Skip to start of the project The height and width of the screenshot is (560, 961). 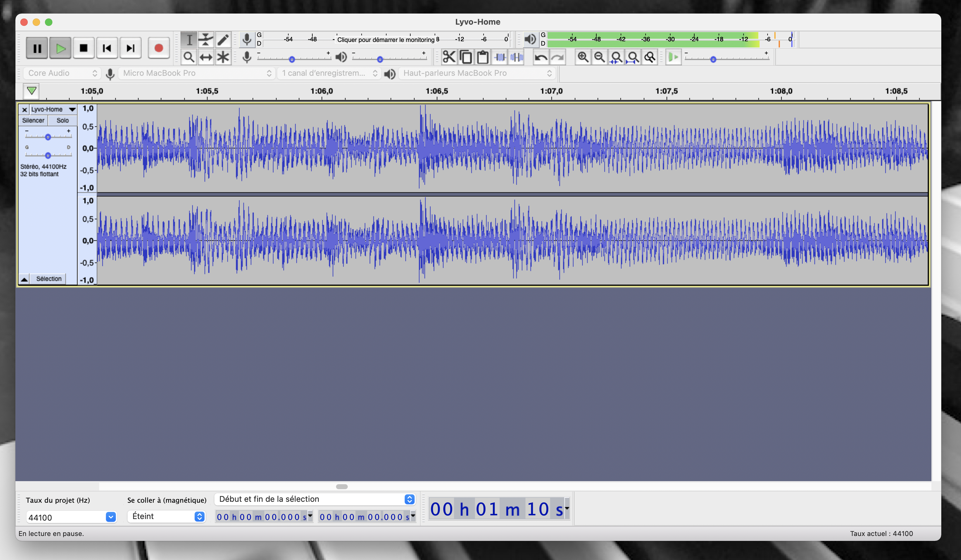pyautogui.click(x=107, y=48)
